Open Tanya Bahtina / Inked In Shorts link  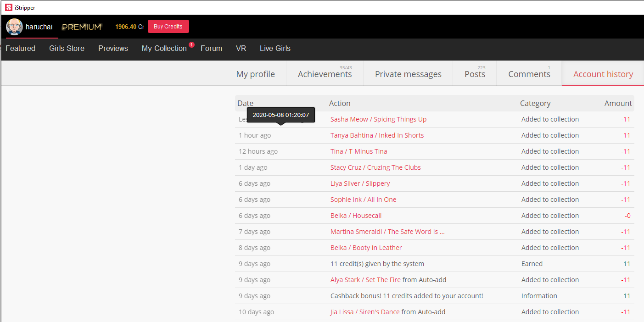[377, 135]
